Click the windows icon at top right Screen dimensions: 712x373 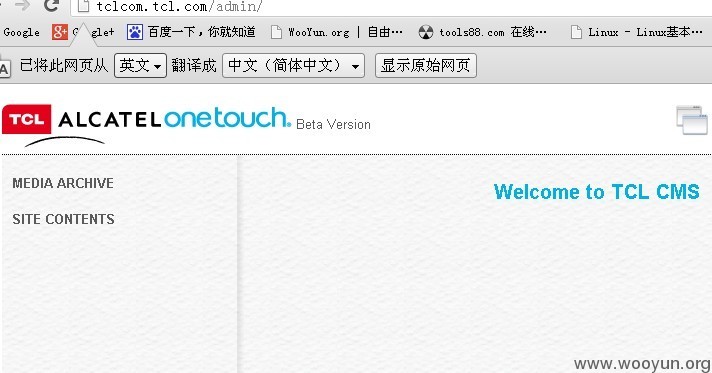click(692, 120)
